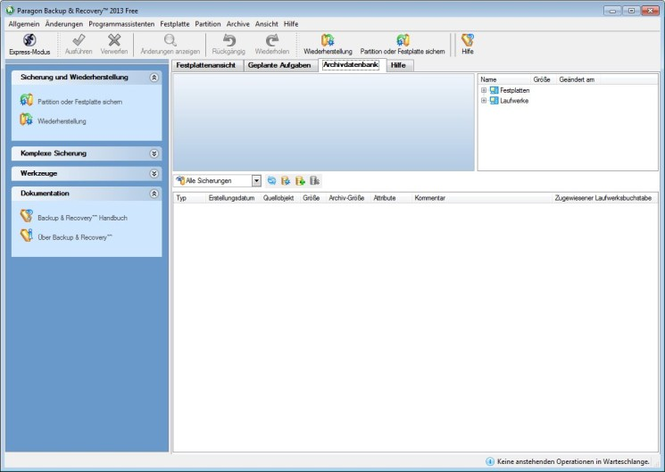Screen dimensions: 665x472
Task: Click the Handbuch book icon
Action: click(26, 216)
